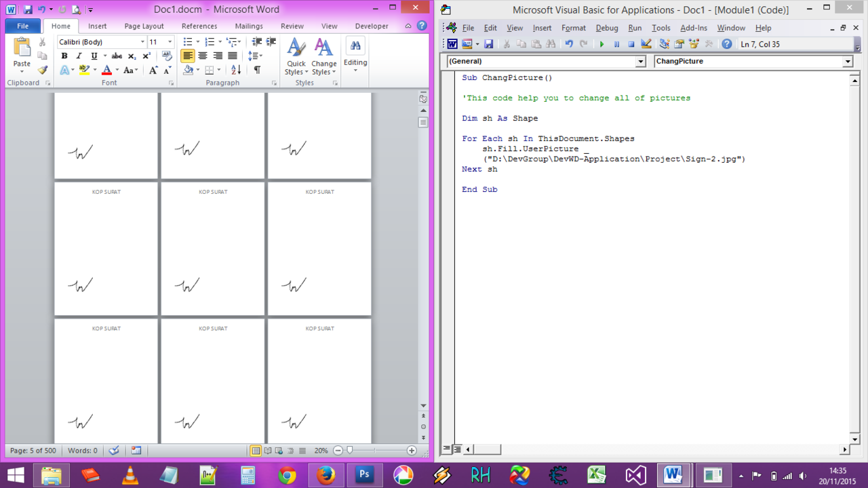Click Help question mark in VBA toolbar
The width and height of the screenshot is (868, 488).
727,44
